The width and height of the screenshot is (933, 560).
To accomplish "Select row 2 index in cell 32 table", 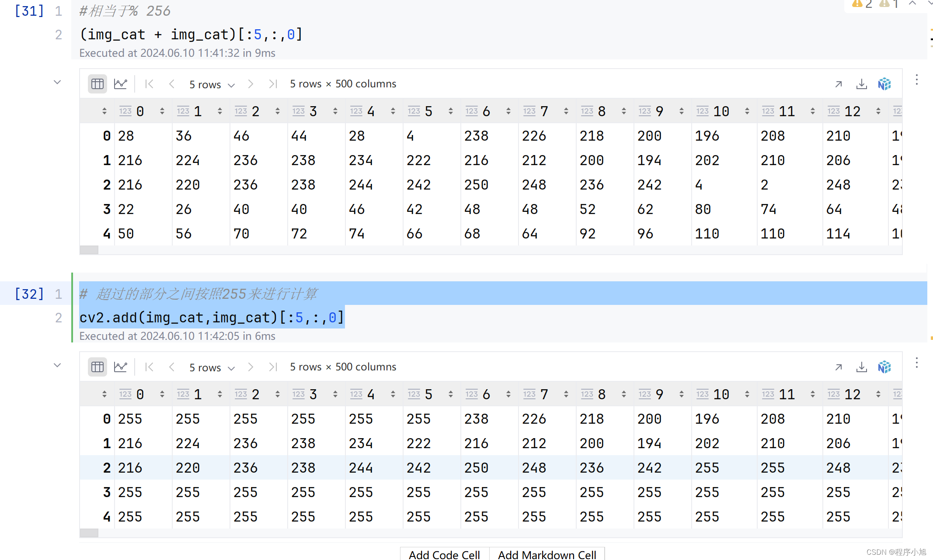I will tap(107, 468).
